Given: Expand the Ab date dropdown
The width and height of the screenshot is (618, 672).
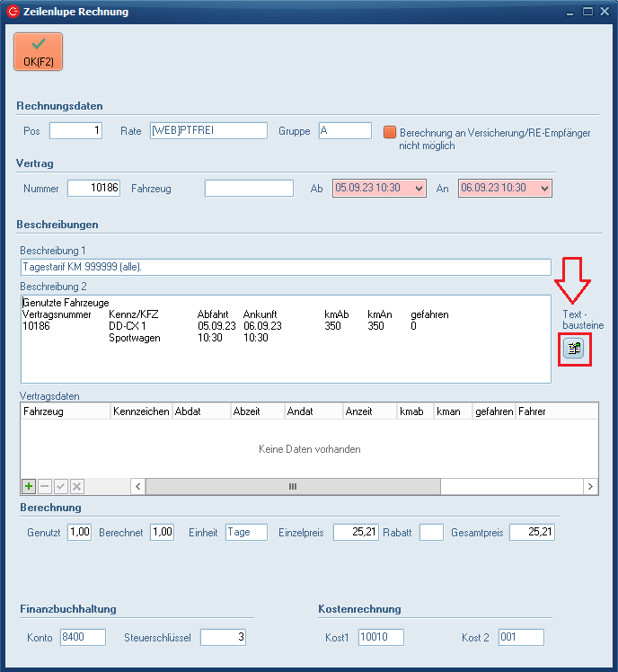Looking at the screenshot, I should (x=419, y=188).
